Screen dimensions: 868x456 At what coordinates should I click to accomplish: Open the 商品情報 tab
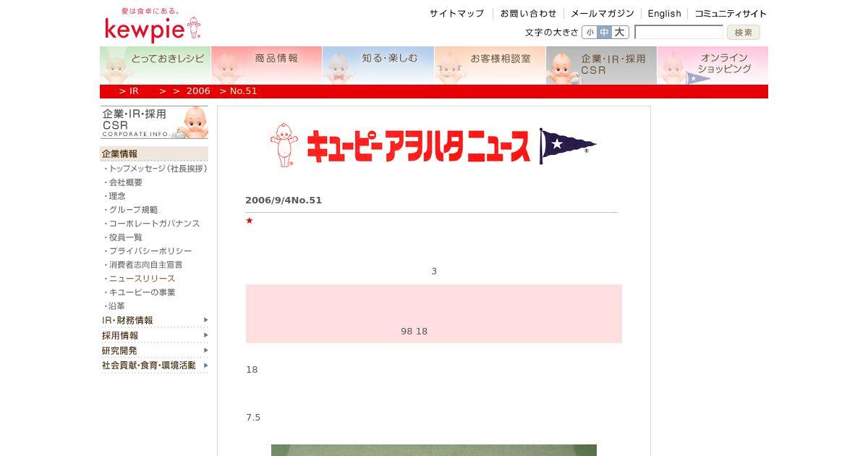pos(266,65)
